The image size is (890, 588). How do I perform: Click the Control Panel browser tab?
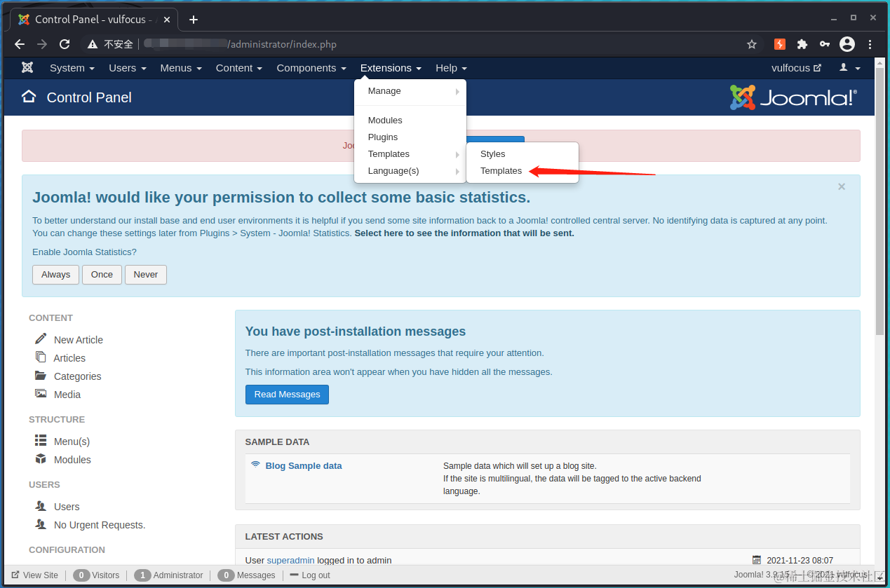pyautogui.click(x=95, y=20)
